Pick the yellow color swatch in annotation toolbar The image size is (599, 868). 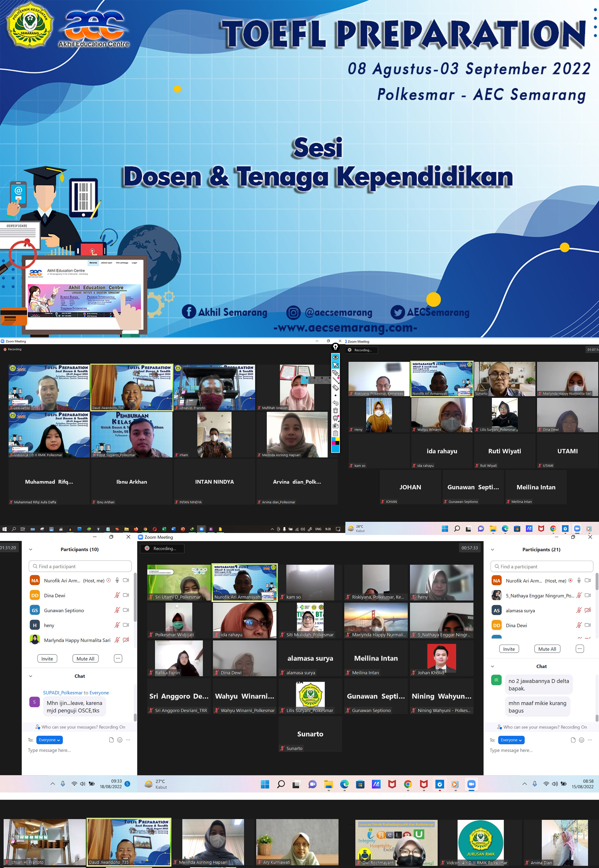[x=337, y=439]
